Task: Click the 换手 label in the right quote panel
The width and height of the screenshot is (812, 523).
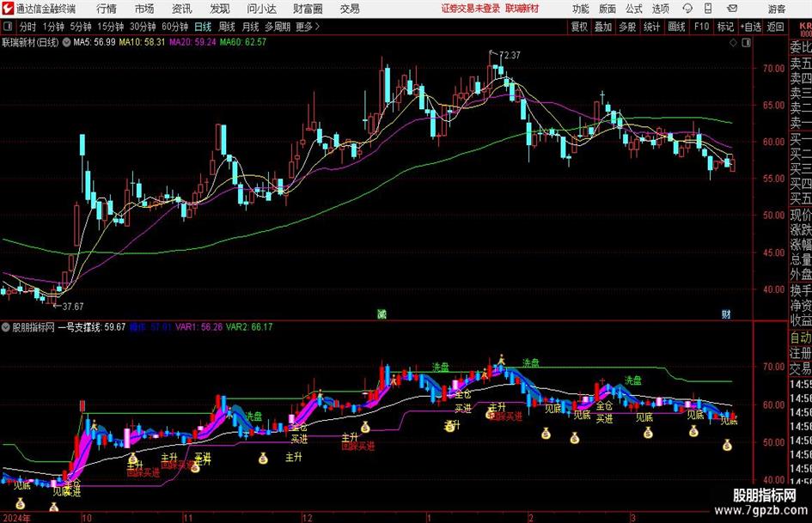Action: point(801,290)
